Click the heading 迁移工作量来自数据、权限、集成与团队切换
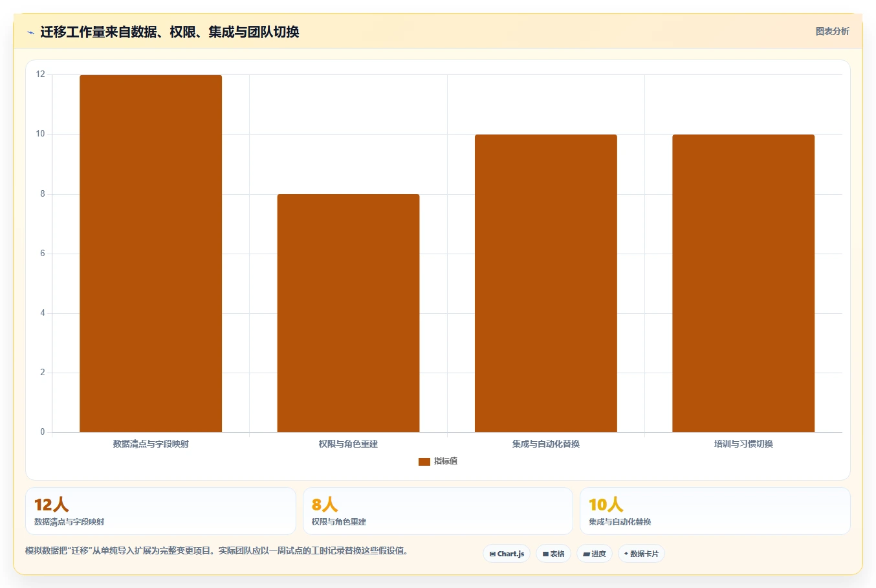The image size is (876, 588). click(170, 32)
